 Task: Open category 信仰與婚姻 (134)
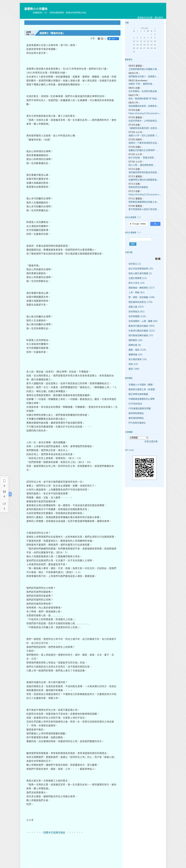point(137,316)
